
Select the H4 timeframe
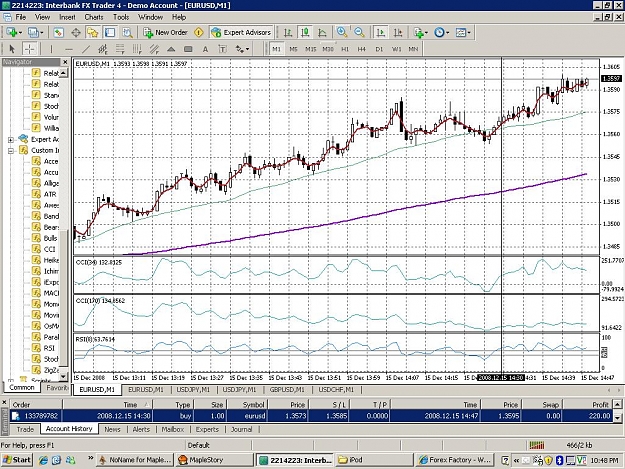click(x=362, y=49)
